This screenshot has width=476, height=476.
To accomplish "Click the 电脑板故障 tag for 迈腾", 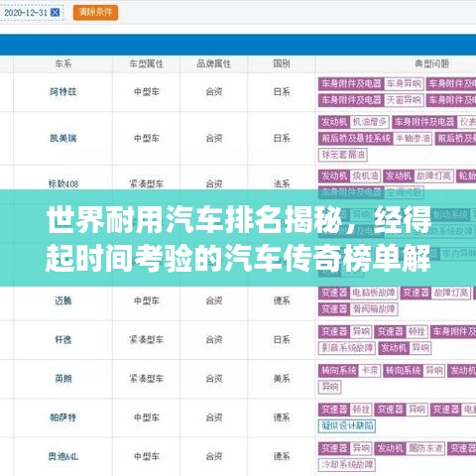I will coord(374,293).
